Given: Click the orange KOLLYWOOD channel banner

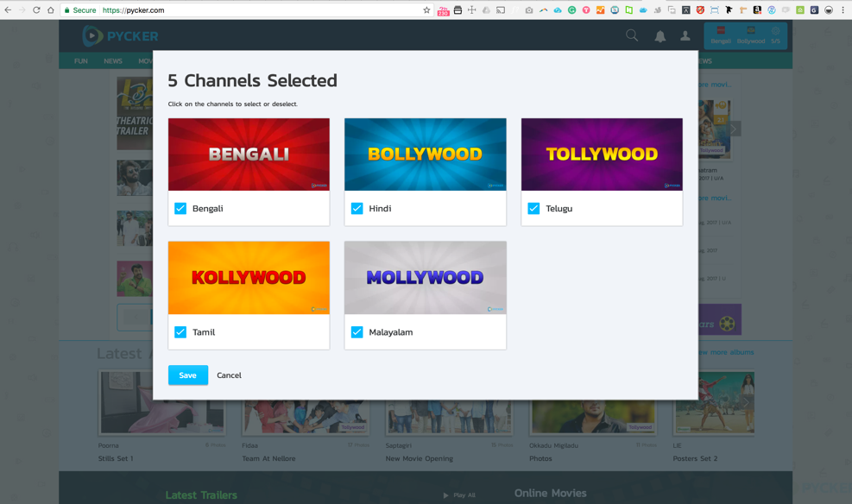Looking at the screenshot, I should (249, 278).
